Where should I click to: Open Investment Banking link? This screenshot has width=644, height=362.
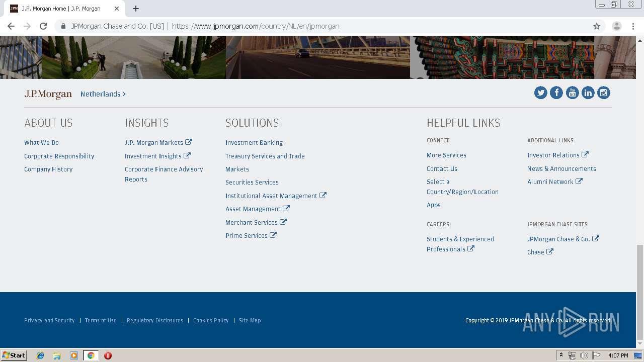pyautogui.click(x=254, y=143)
